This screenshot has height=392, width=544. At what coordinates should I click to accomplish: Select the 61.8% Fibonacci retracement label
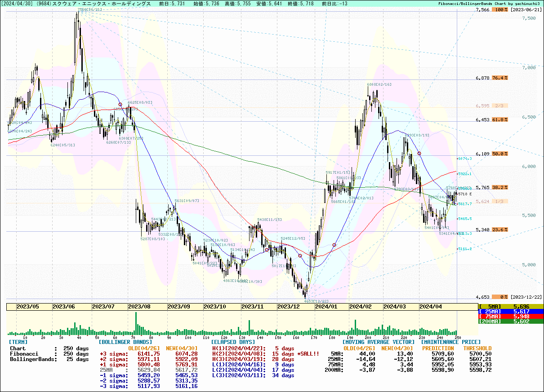point(499,120)
